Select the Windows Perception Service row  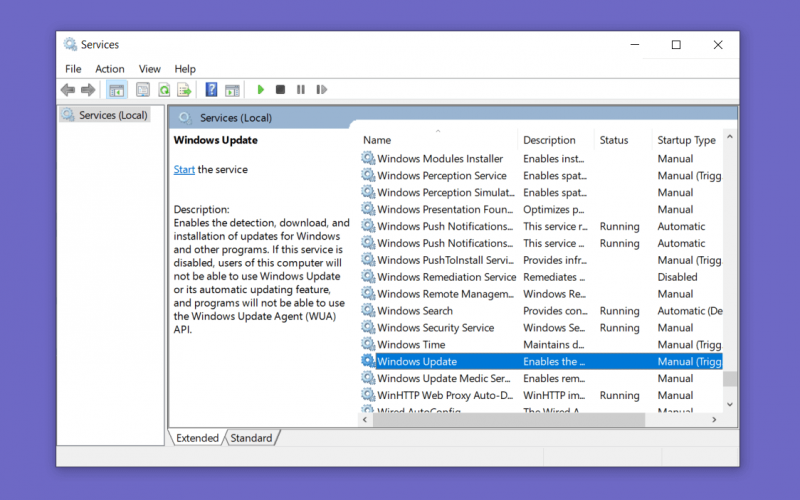pos(541,175)
